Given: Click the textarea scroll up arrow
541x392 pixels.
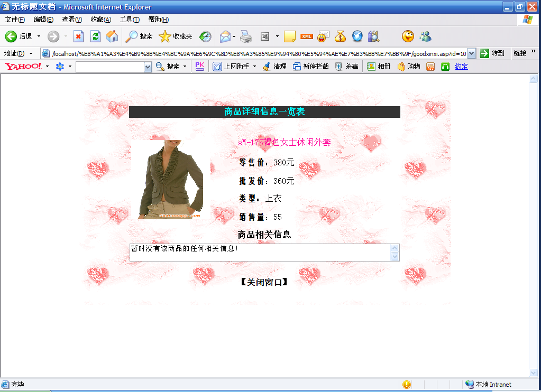Looking at the screenshot, I should point(395,248).
